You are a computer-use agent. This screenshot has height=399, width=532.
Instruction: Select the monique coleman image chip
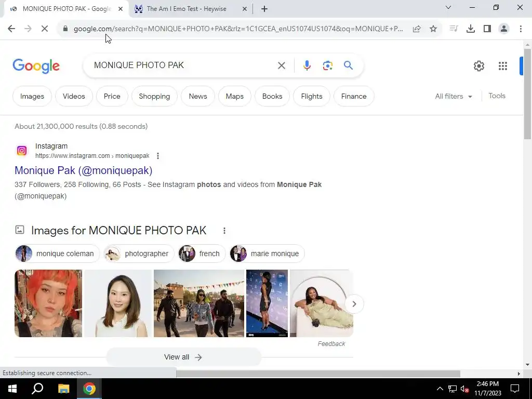pyautogui.click(x=57, y=254)
